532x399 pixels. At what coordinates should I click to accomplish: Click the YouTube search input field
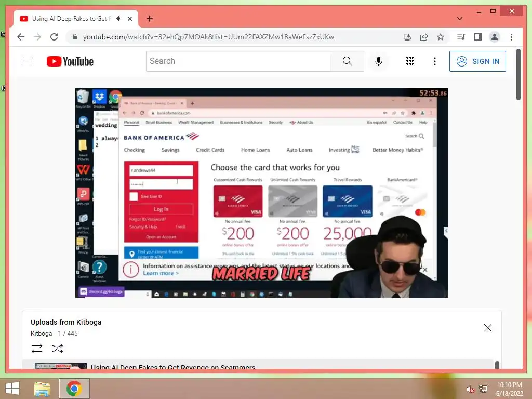click(238, 61)
